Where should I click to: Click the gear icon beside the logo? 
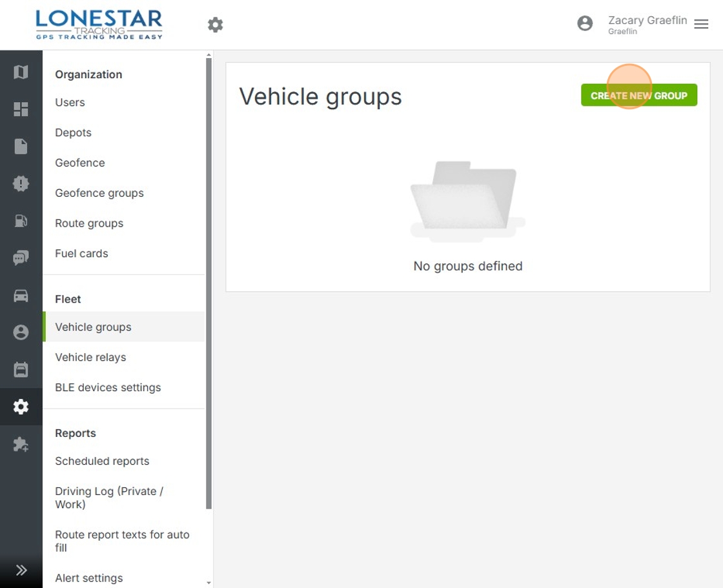coord(216,25)
